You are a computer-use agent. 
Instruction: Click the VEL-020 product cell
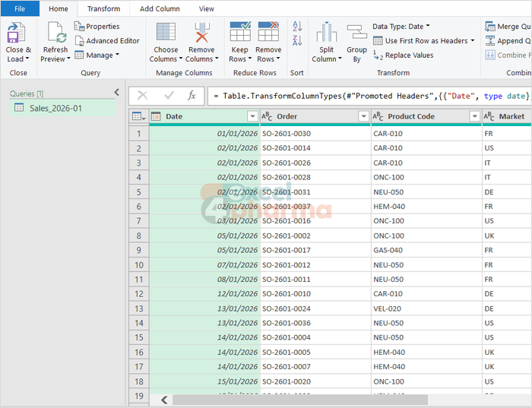pos(426,308)
